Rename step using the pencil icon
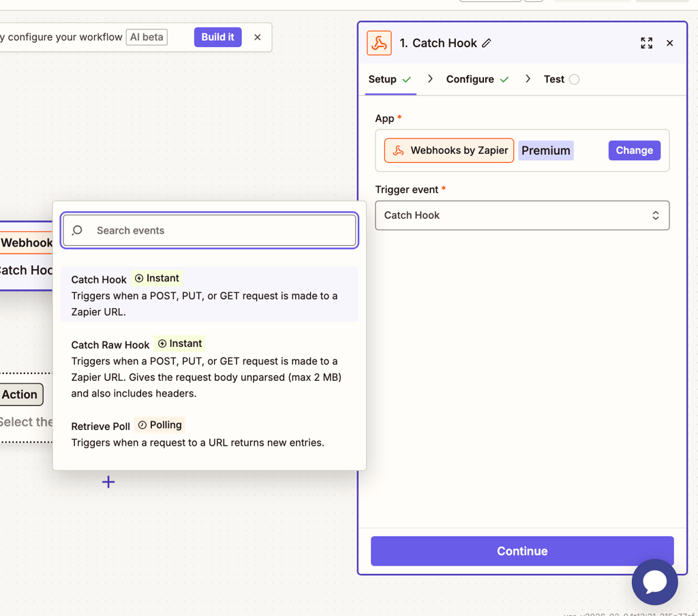Screen dimensions: 698x616 (487, 43)
